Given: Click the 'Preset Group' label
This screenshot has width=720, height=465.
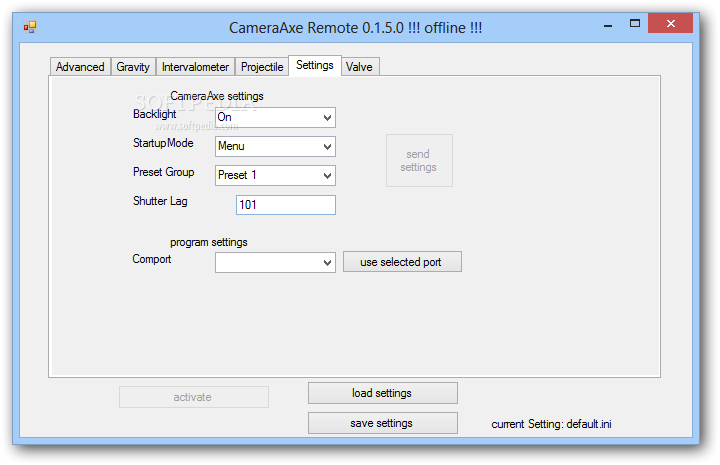Looking at the screenshot, I should (163, 172).
